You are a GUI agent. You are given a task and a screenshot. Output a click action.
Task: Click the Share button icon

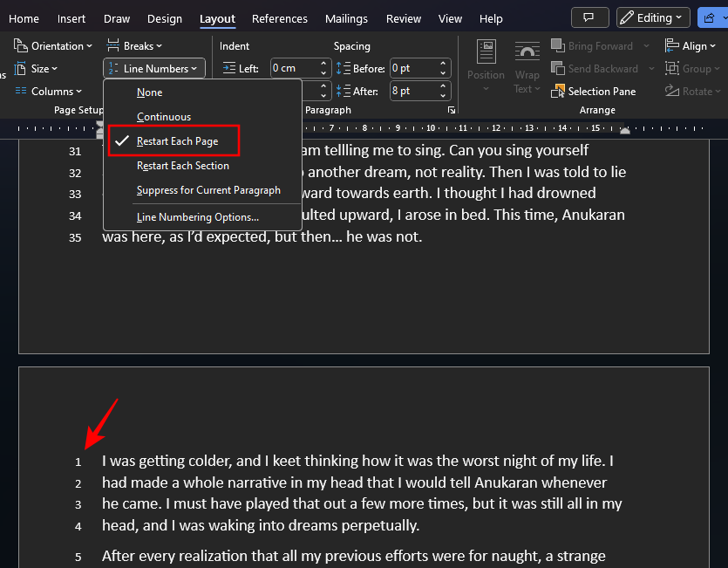(x=710, y=17)
